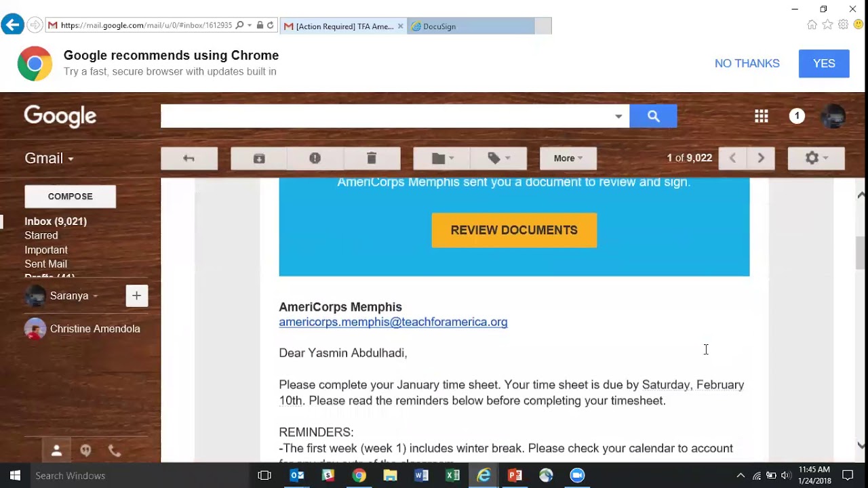Image resolution: width=868 pixels, height=488 pixels.
Task: Open Word from the taskbar
Action: click(422, 476)
